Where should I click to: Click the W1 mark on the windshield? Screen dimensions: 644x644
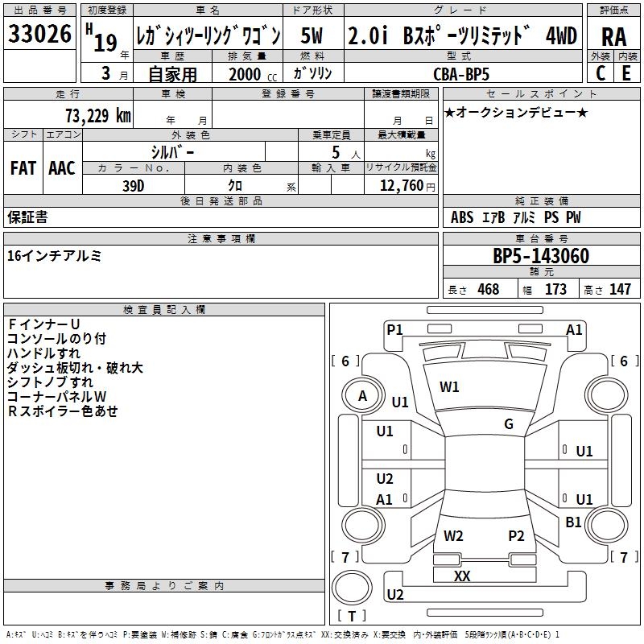coord(449,387)
